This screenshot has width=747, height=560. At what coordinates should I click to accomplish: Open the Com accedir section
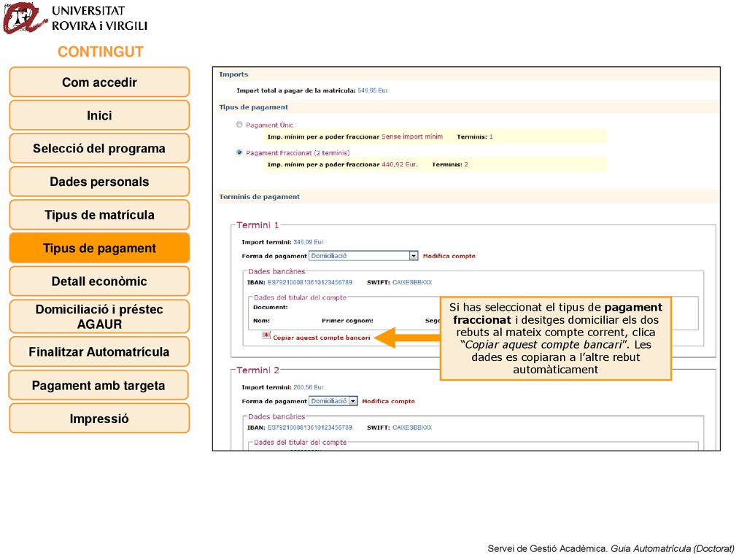coord(99,82)
